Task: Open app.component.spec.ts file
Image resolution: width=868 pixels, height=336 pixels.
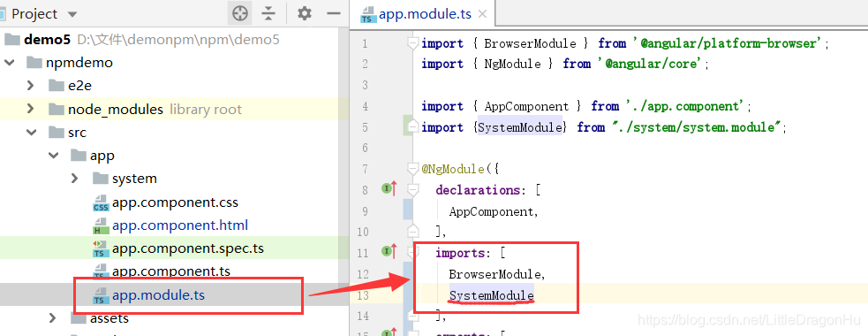Action: pos(188,248)
